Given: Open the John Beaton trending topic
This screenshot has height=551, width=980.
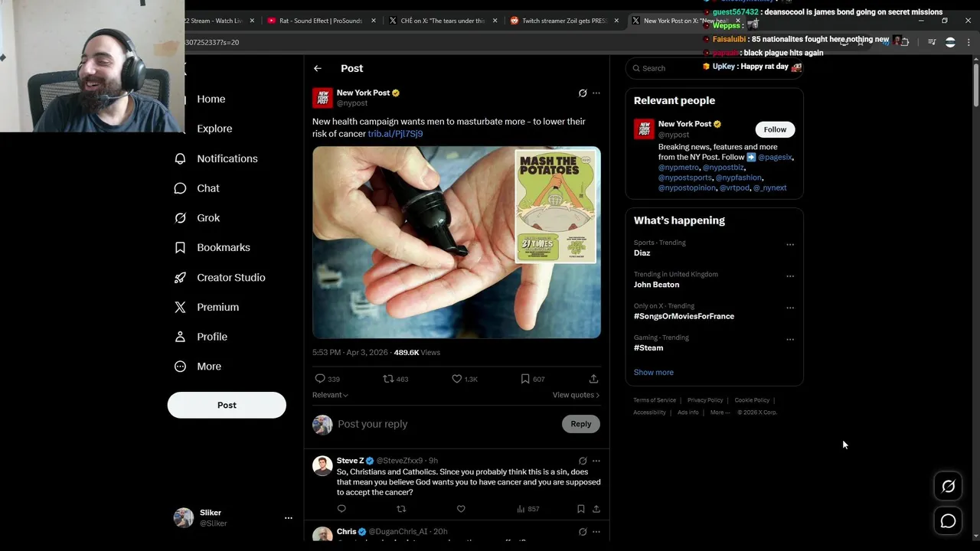Looking at the screenshot, I should tap(656, 285).
